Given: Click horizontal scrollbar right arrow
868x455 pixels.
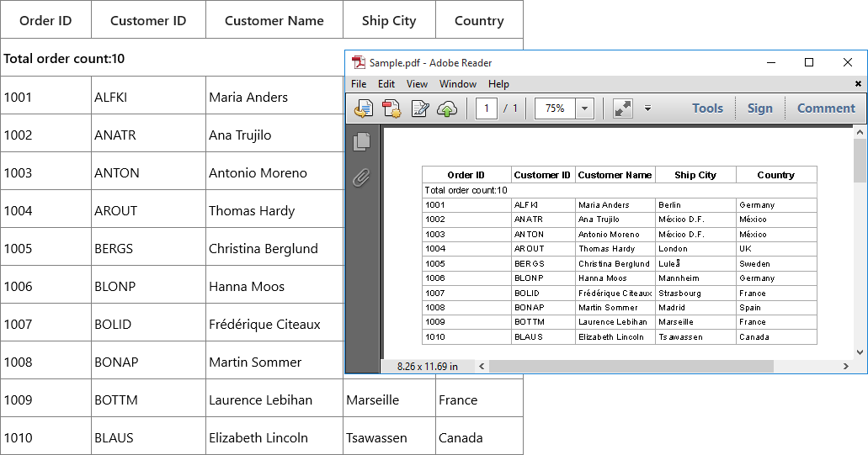Looking at the screenshot, I should pyautogui.click(x=846, y=366).
